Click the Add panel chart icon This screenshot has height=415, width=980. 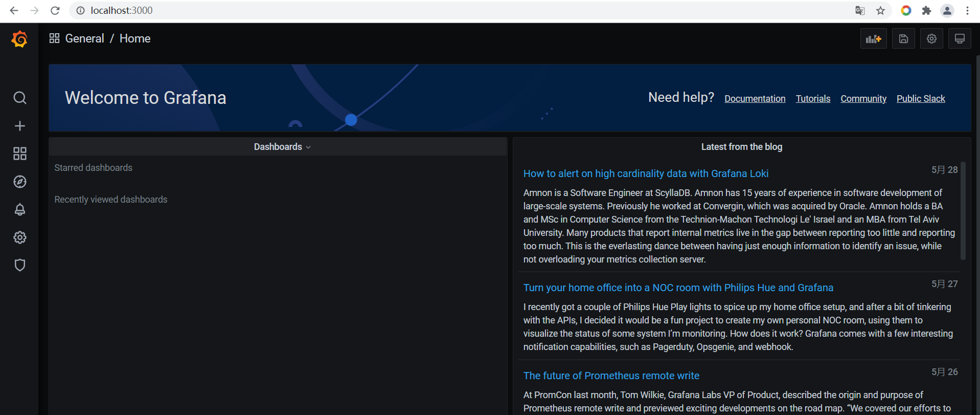coord(874,39)
